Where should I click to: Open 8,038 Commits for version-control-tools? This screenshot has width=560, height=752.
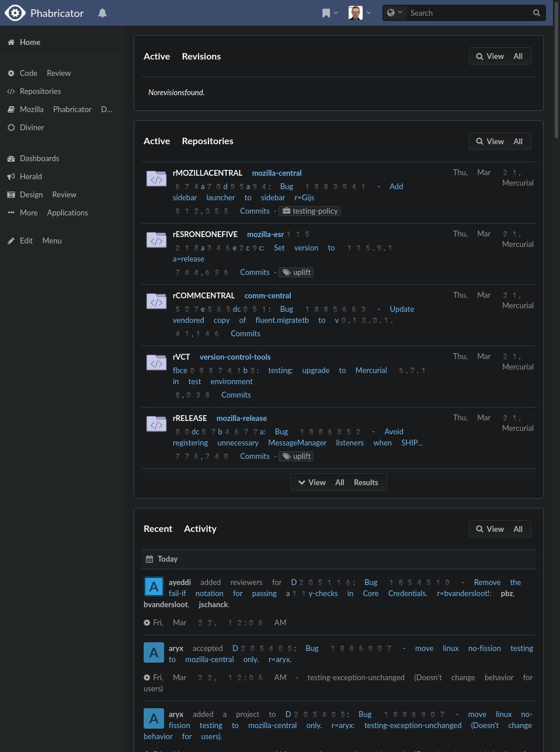click(x=213, y=395)
